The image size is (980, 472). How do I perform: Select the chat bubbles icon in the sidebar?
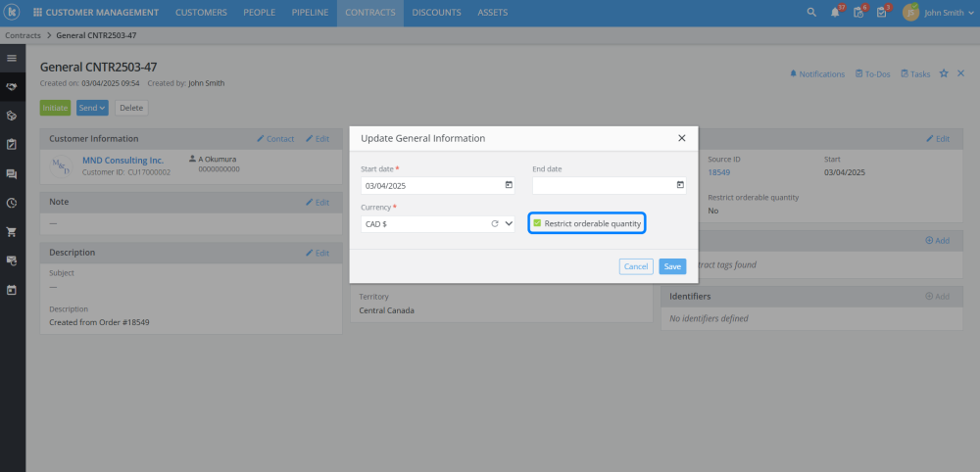pyautogui.click(x=11, y=174)
